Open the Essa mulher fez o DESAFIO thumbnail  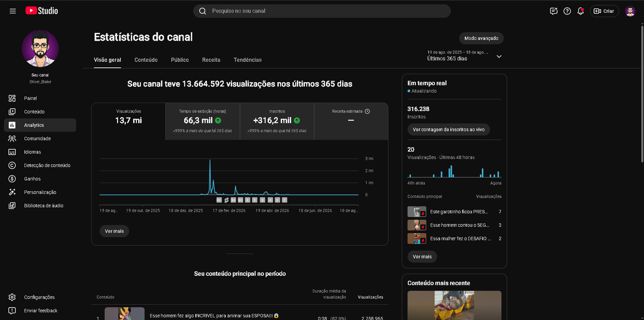[x=417, y=239]
